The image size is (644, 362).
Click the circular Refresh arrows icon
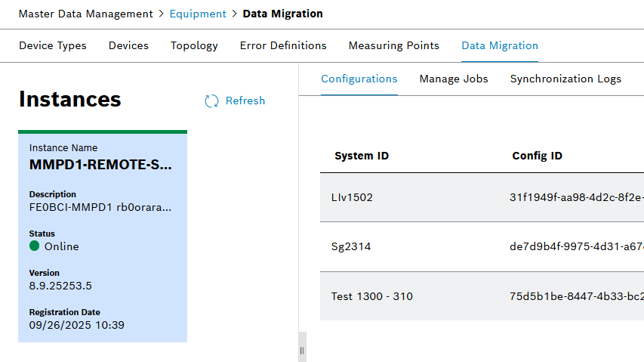(x=211, y=101)
